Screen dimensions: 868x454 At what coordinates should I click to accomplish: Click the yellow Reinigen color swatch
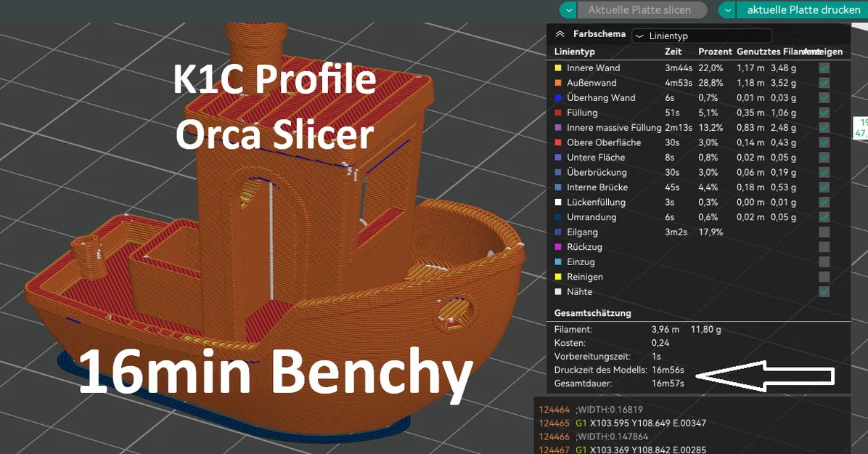558,277
